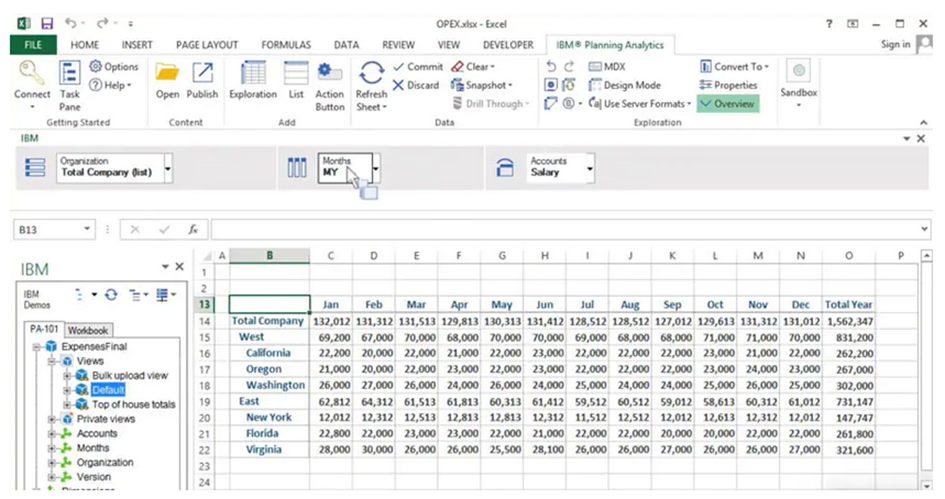Open the Clear dropdown

[x=473, y=66]
